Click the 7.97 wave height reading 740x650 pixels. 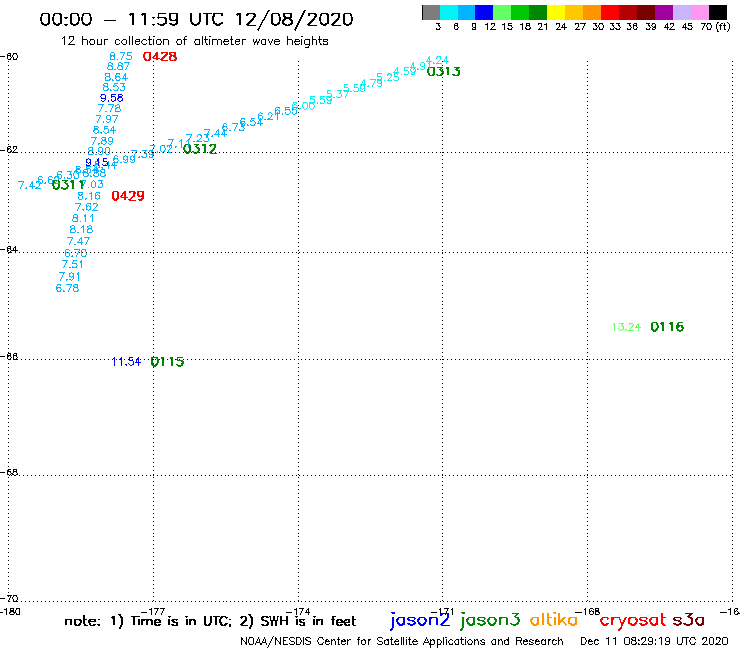tap(107, 119)
